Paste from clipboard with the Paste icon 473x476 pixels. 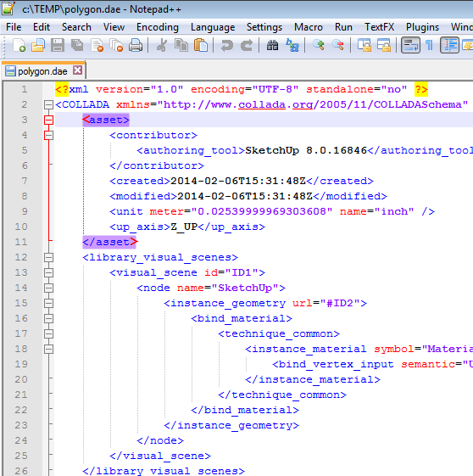coord(201,45)
